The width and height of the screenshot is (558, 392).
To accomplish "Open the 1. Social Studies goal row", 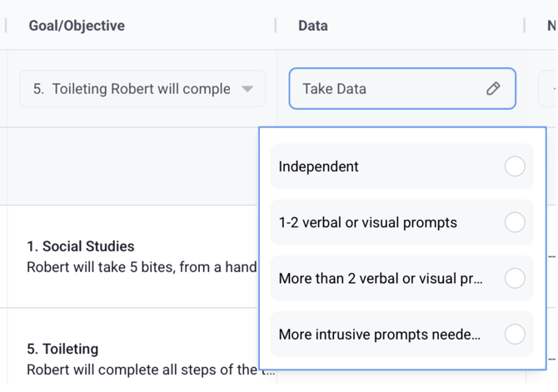I will (x=80, y=246).
